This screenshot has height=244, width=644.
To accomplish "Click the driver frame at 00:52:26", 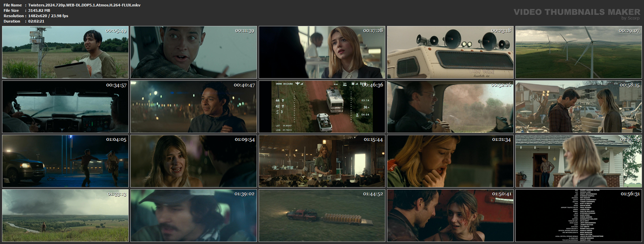I will (450, 107).
